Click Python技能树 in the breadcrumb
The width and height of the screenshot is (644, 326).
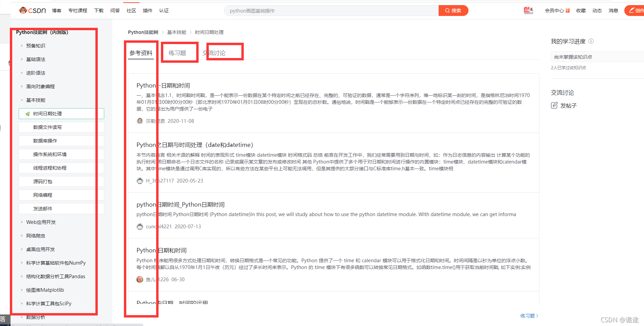click(143, 32)
